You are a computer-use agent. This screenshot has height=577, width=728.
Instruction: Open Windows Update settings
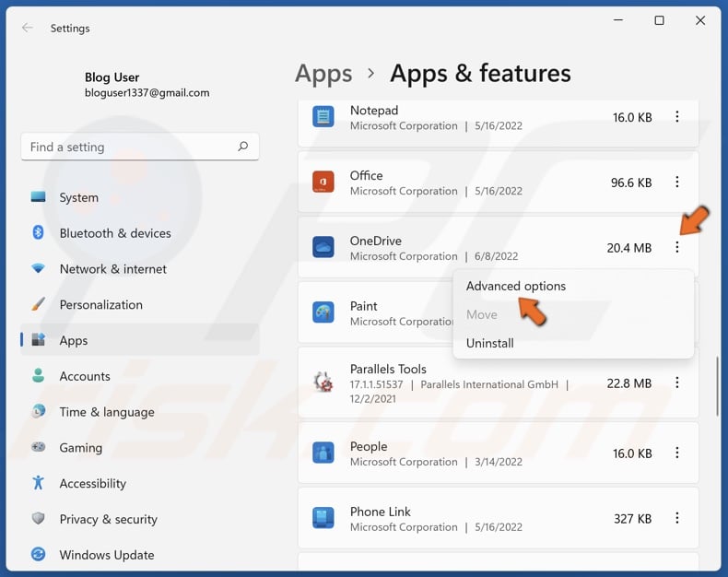pos(139,555)
